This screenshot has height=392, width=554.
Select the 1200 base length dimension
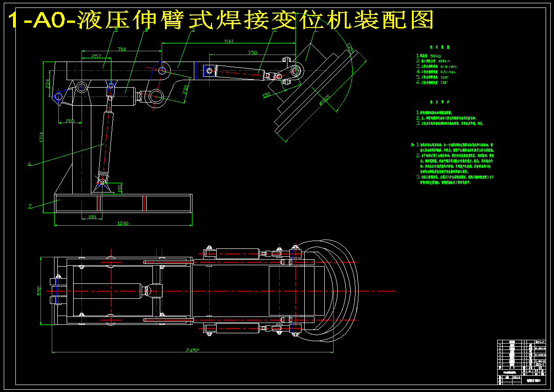coord(123,223)
